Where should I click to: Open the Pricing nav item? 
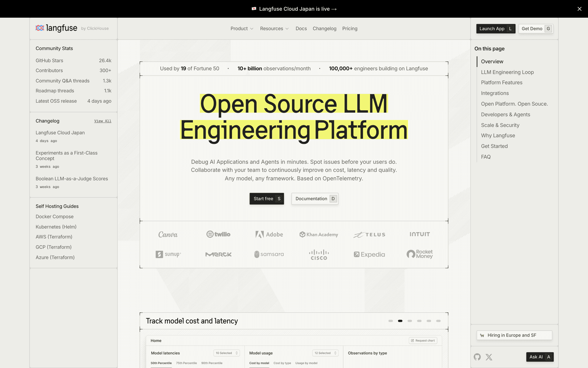pos(350,28)
